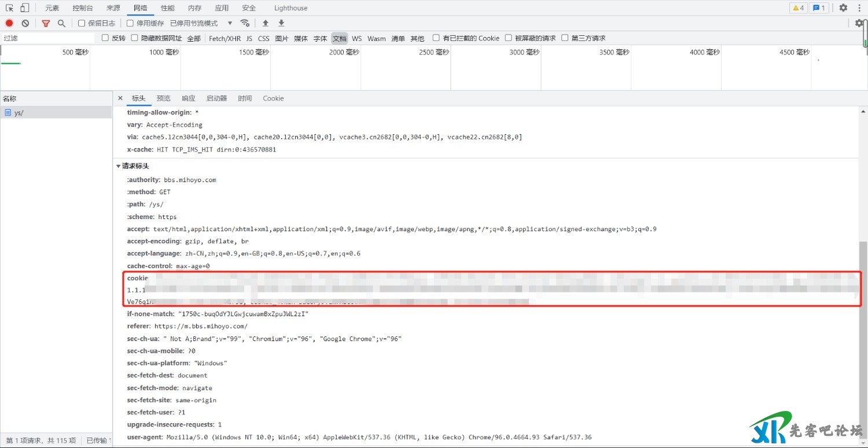Open network conditions wifi icon

(x=245, y=23)
